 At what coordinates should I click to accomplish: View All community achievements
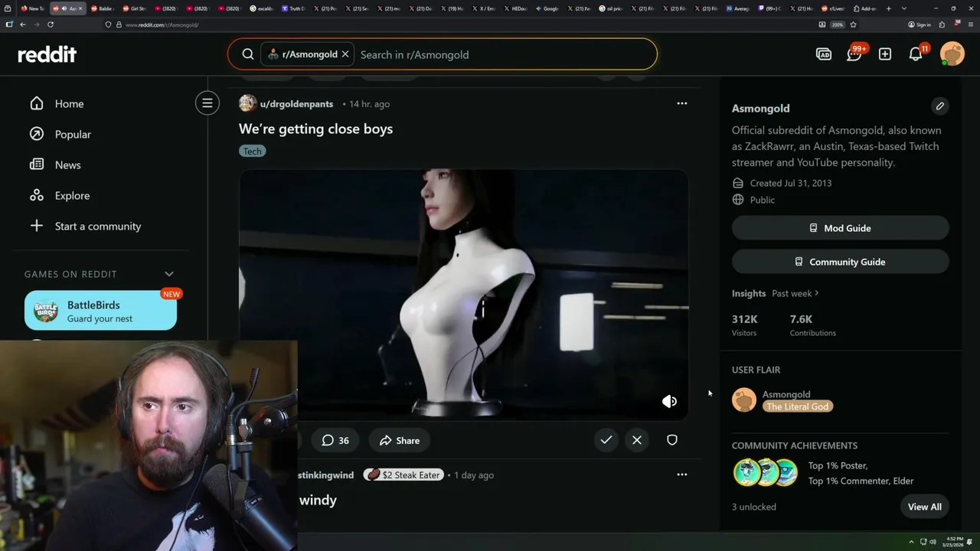click(924, 507)
